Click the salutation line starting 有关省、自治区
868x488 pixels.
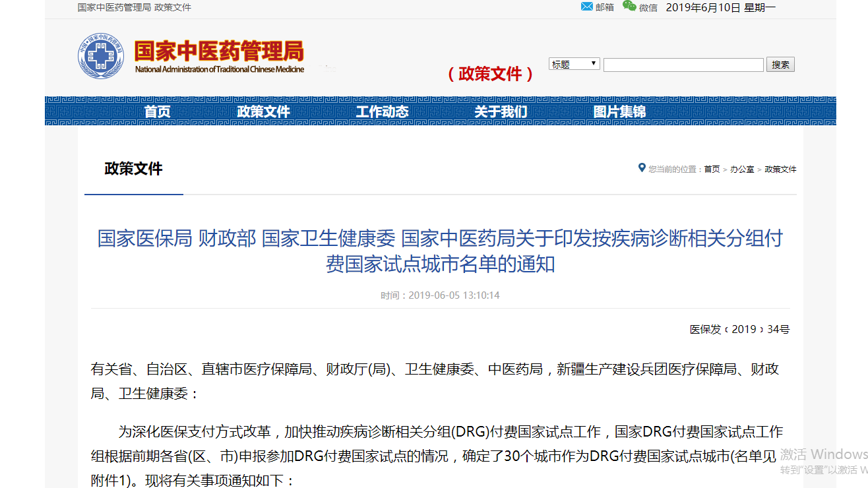[x=435, y=381]
